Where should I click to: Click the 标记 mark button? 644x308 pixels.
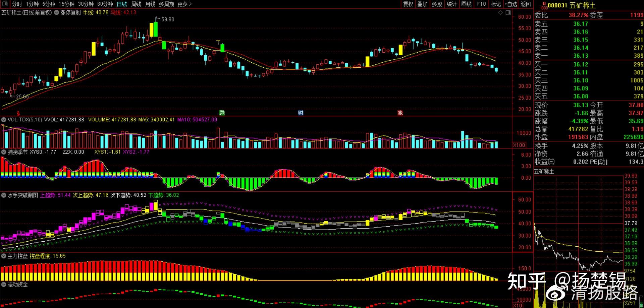[x=496, y=4]
